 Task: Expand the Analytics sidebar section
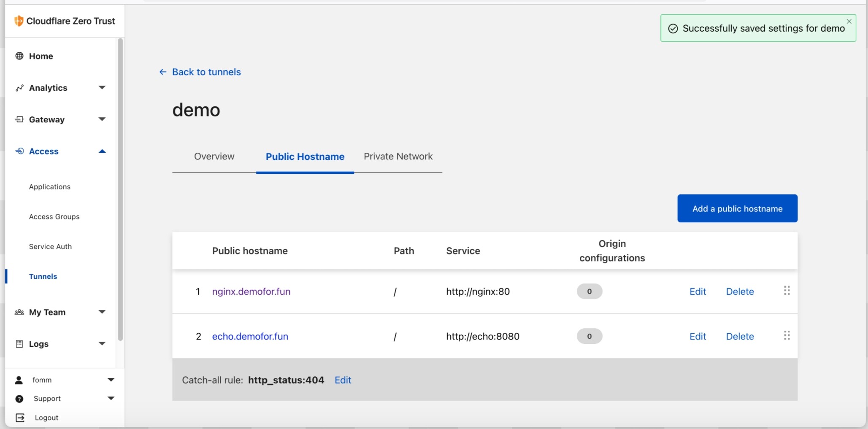click(102, 88)
